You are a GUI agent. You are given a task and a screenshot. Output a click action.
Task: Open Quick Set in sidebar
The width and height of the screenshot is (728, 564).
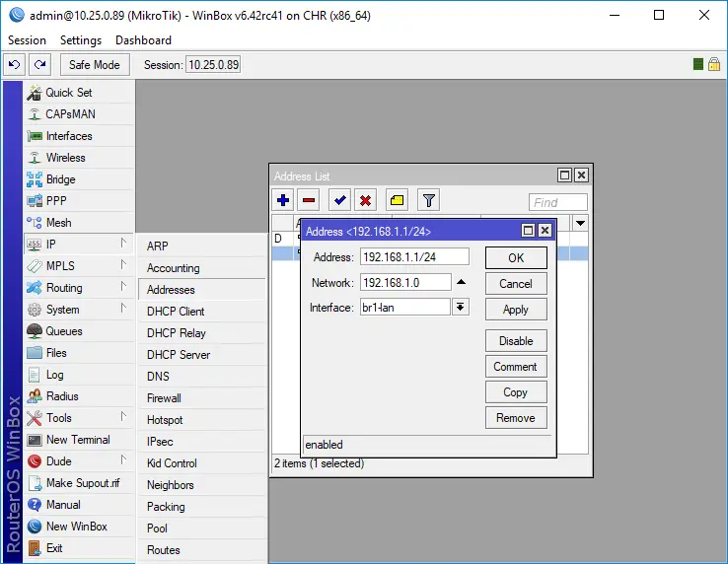(79, 93)
